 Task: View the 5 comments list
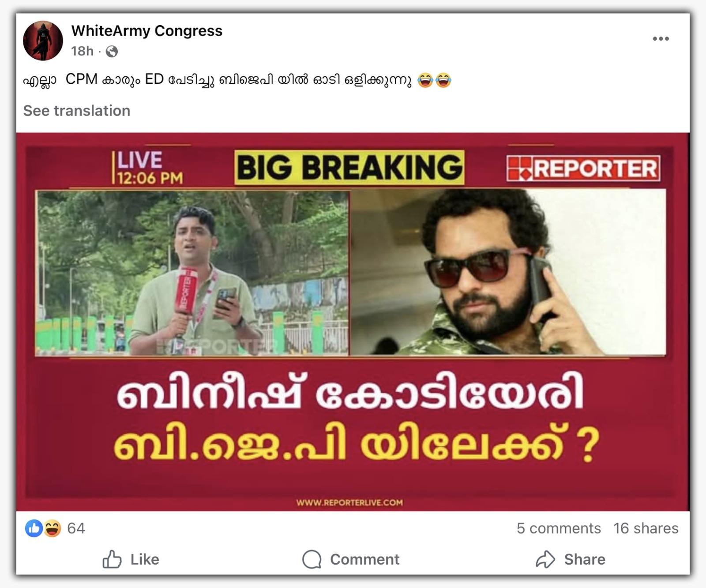tap(559, 528)
